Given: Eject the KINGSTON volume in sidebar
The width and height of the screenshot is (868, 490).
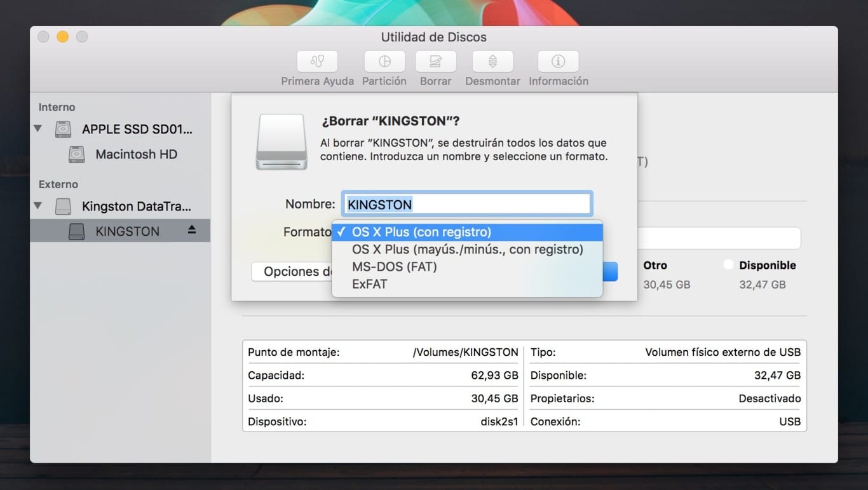Looking at the screenshot, I should pyautogui.click(x=192, y=231).
